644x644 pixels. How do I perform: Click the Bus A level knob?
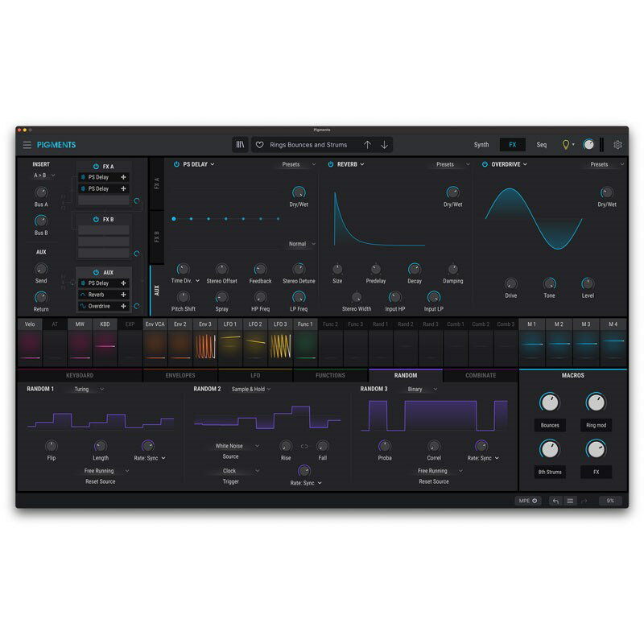[41, 192]
